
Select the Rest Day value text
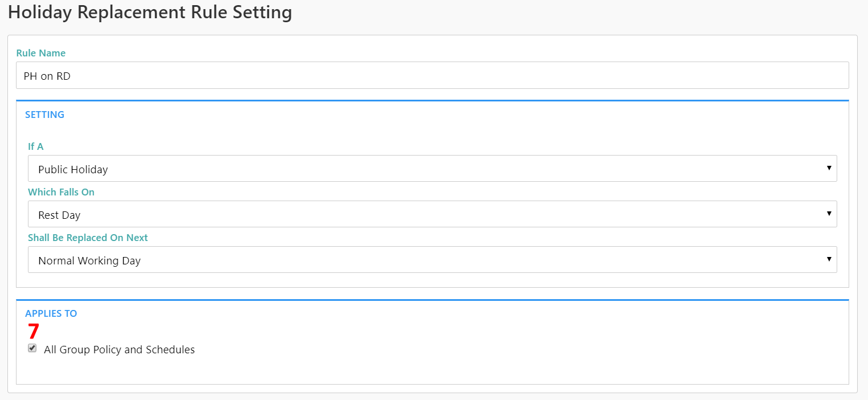[59, 215]
